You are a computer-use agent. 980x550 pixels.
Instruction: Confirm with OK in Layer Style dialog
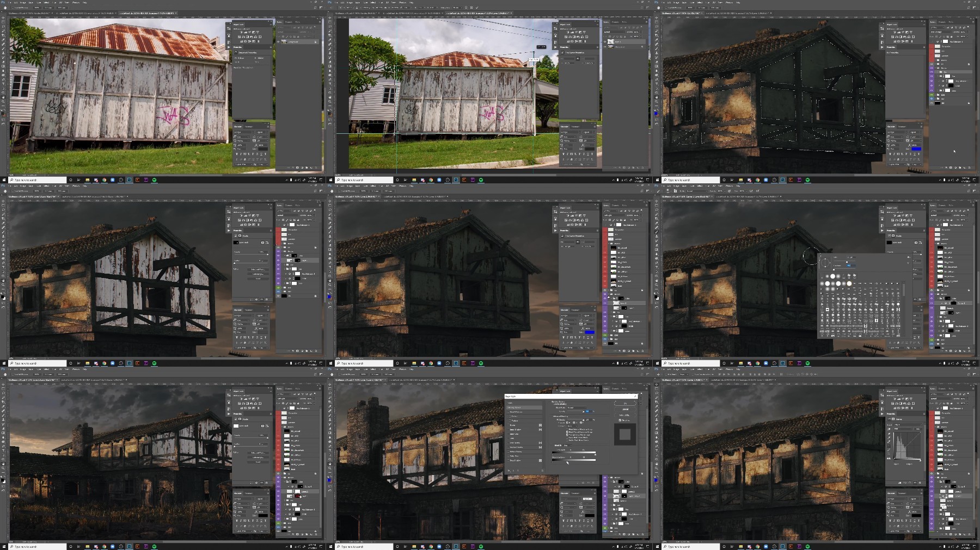tap(625, 404)
